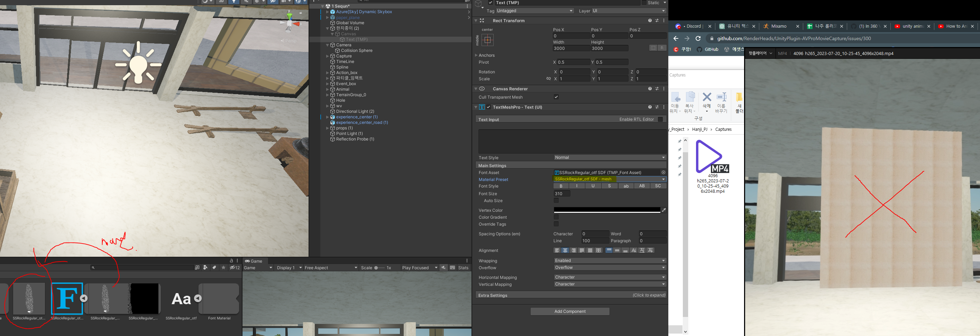Pick vertex color with the eyedropper icon
The width and height of the screenshot is (980, 336).
tap(664, 210)
